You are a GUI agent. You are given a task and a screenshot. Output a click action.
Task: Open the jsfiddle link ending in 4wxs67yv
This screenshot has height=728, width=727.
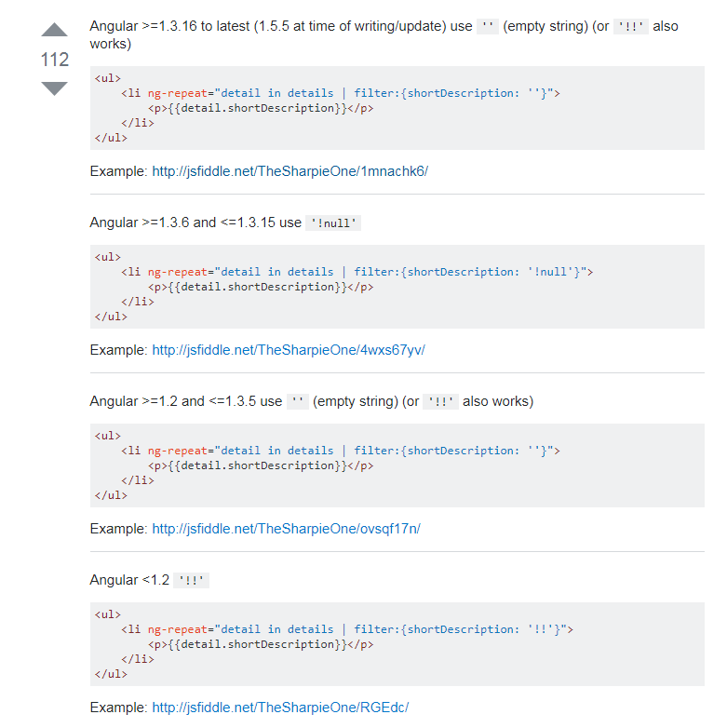click(289, 350)
